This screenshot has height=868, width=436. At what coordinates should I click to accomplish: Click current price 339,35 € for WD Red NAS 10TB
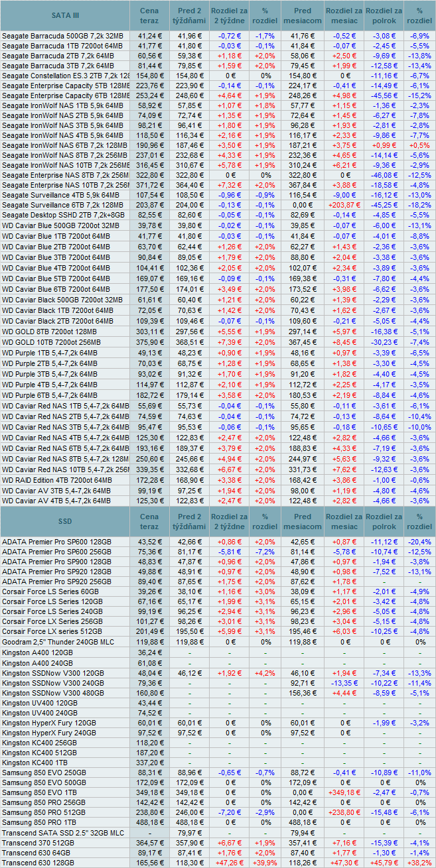pyautogui.click(x=149, y=469)
